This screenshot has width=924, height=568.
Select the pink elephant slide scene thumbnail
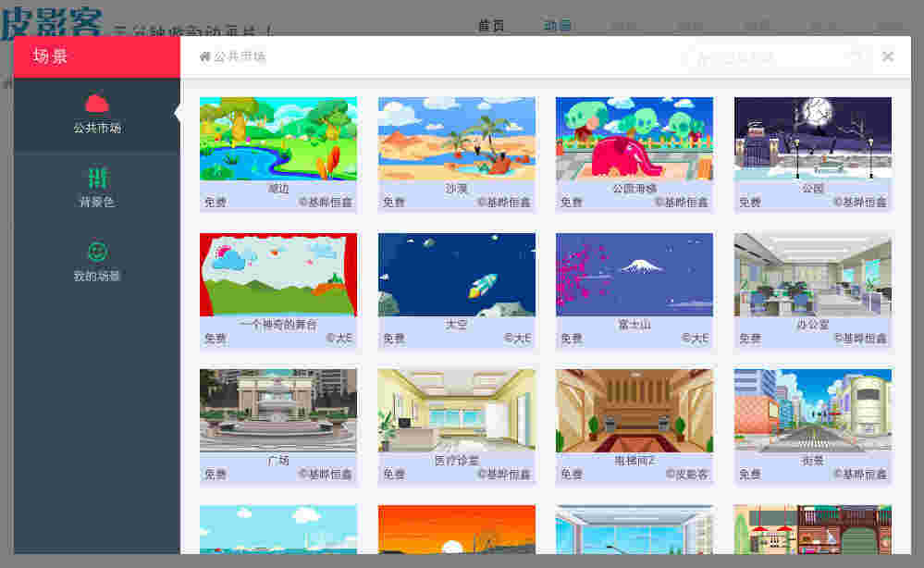click(634, 139)
